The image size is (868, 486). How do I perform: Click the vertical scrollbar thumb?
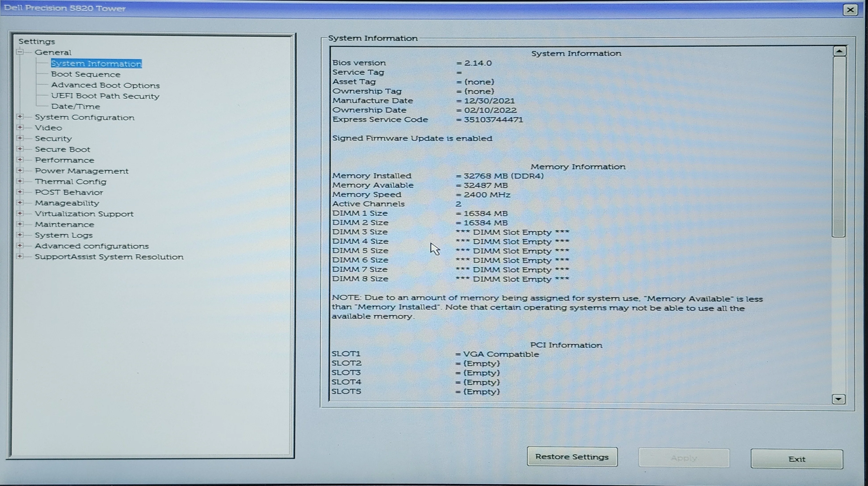coord(839,147)
